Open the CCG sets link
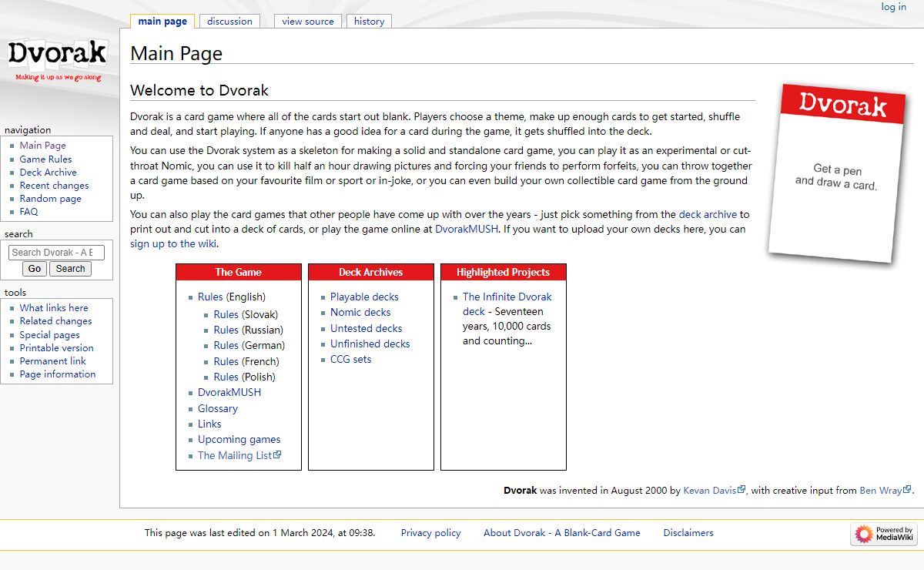The width and height of the screenshot is (924, 570). (351, 360)
